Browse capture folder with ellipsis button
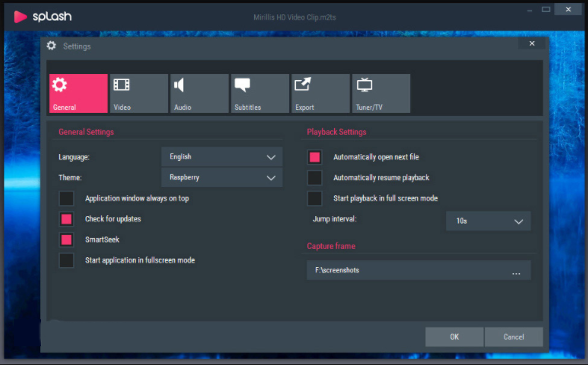The height and width of the screenshot is (365, 588). 516,274
